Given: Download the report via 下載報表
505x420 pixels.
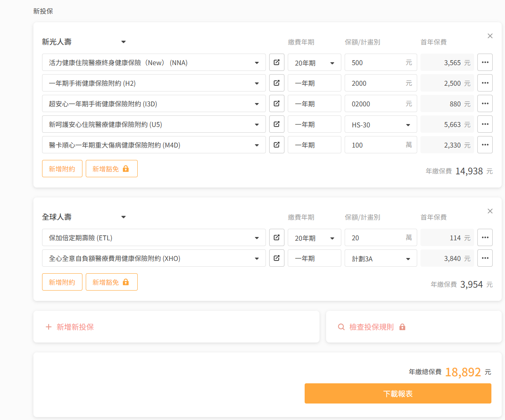Looking at the screenshot, I should [398, 394].
